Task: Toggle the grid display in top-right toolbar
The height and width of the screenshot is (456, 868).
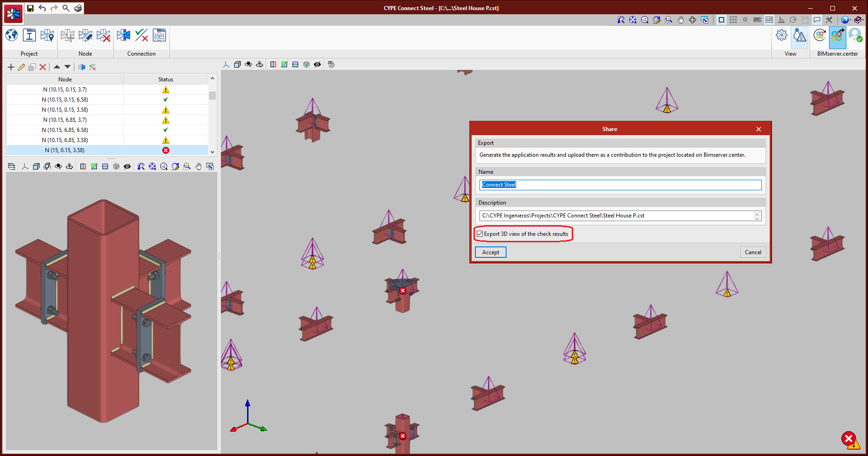Action: pyautogui.click(x=733, y=20)
